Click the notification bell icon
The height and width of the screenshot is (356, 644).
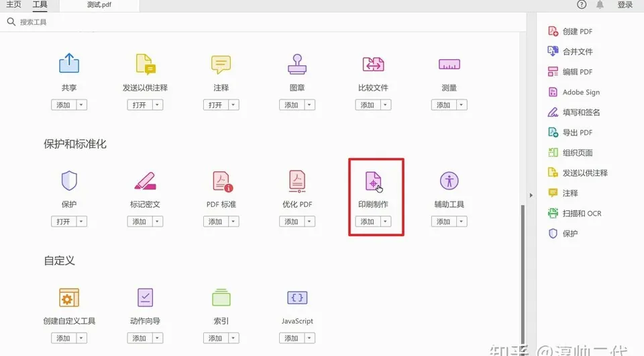(600, 5)
